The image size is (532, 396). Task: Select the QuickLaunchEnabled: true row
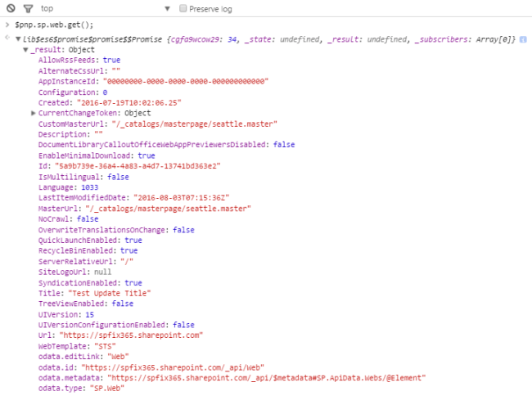[x=90, y=241]
